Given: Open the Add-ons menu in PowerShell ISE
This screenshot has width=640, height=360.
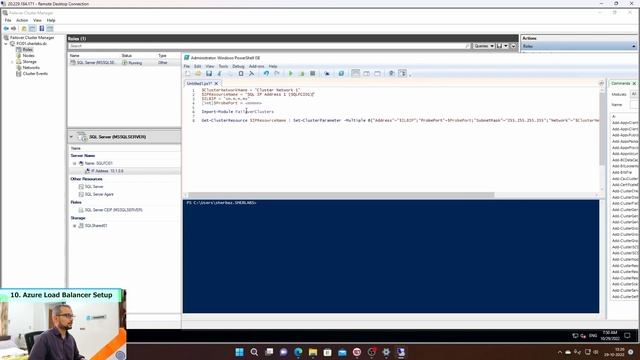Looking at the screenshot, I should point(256,66).
